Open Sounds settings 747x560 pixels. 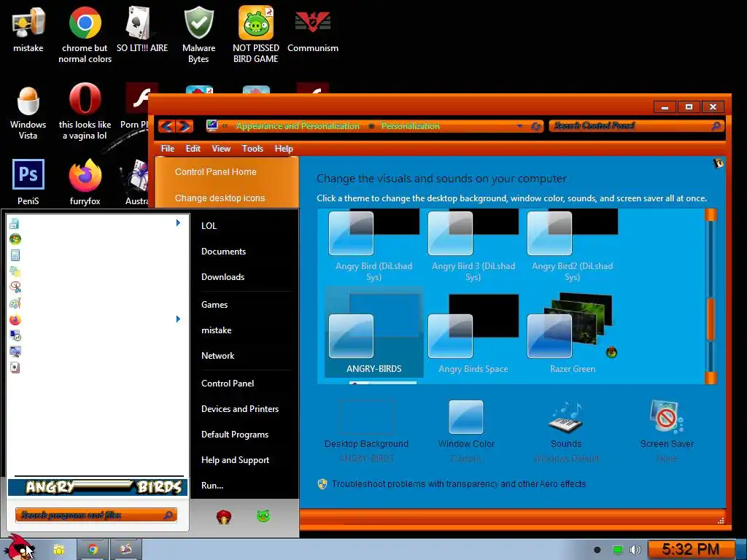point(566,430)
